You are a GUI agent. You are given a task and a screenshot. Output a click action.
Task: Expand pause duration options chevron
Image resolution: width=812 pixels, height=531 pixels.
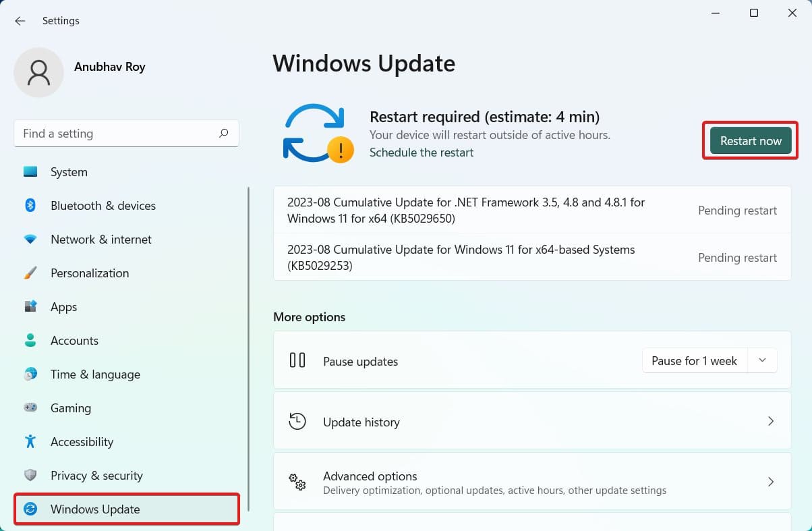coord(762,361)
